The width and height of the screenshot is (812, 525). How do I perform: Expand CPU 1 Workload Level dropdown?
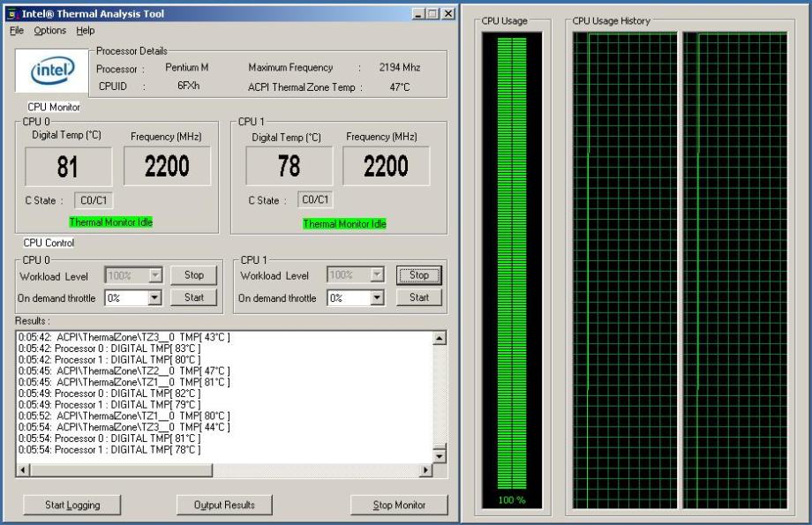[x=378, y=276]
